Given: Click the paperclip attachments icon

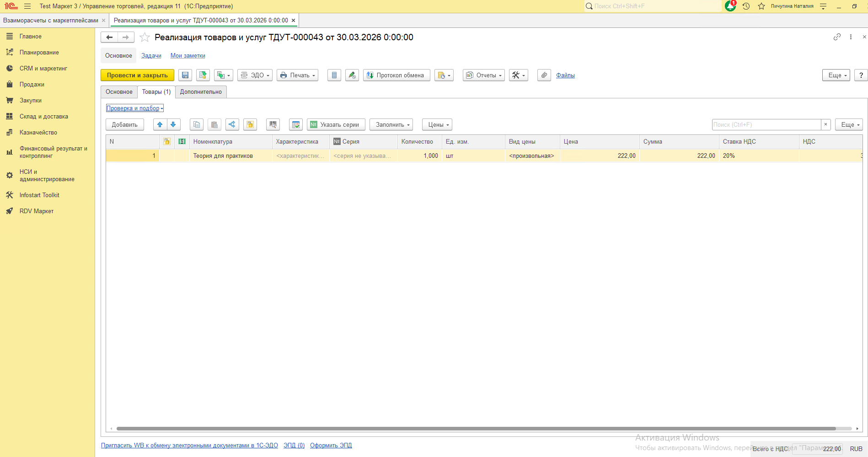Looking at the screenshot, I should tap(544, 75).
